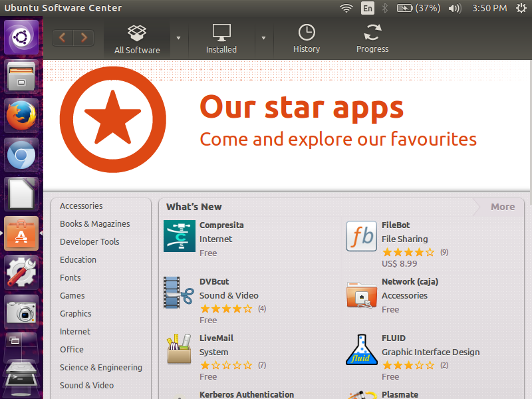532x399 pixels.
Task: Go forward with the right arrow button
Action: tap(84, 37)
